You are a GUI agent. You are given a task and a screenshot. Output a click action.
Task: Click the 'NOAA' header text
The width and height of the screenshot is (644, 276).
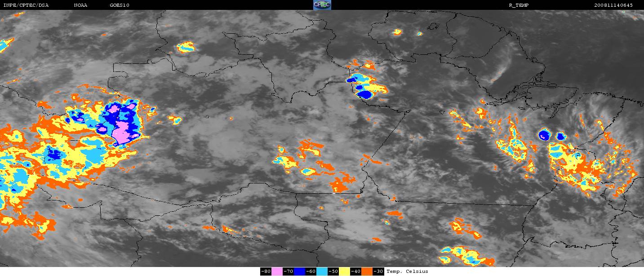point(80,5)
